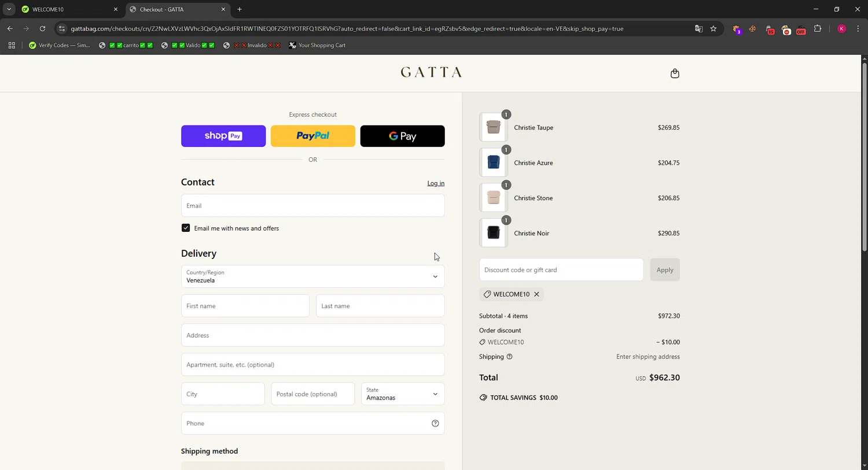Click the Apartment, suite field
The width and height of the screenshot is (868, 470).
coord(312,365)
